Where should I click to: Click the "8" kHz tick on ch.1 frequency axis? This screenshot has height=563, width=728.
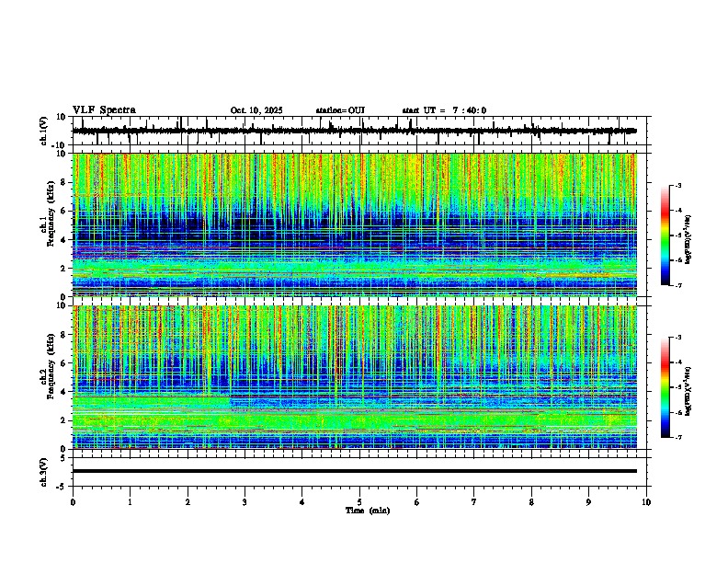coord(63,182)
